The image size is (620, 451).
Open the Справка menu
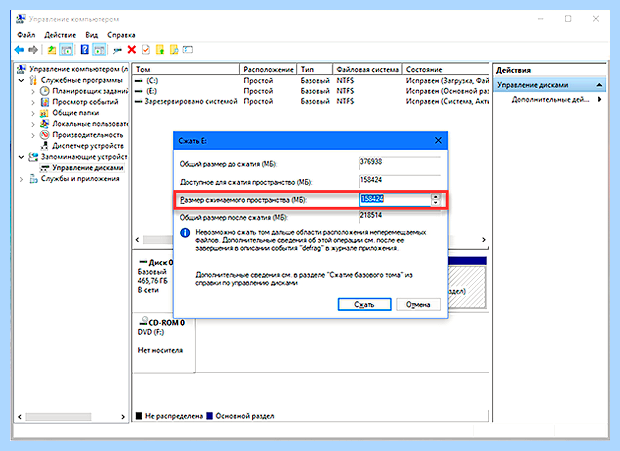click(x=121, y=35)
